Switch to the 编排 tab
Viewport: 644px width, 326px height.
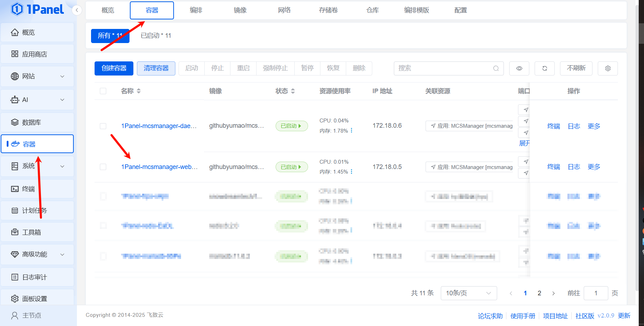[x=196, y=10]
